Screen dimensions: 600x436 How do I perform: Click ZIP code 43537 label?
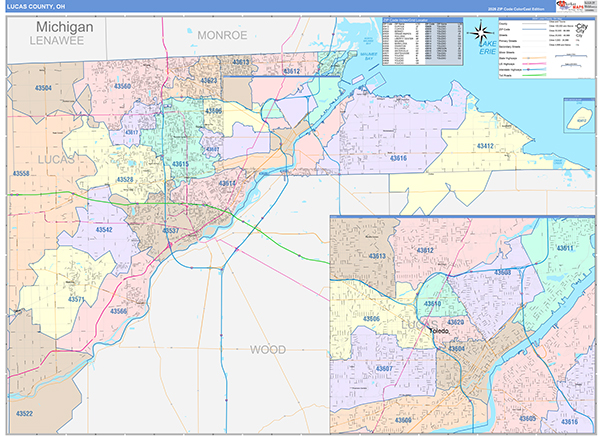click(171, 230)
